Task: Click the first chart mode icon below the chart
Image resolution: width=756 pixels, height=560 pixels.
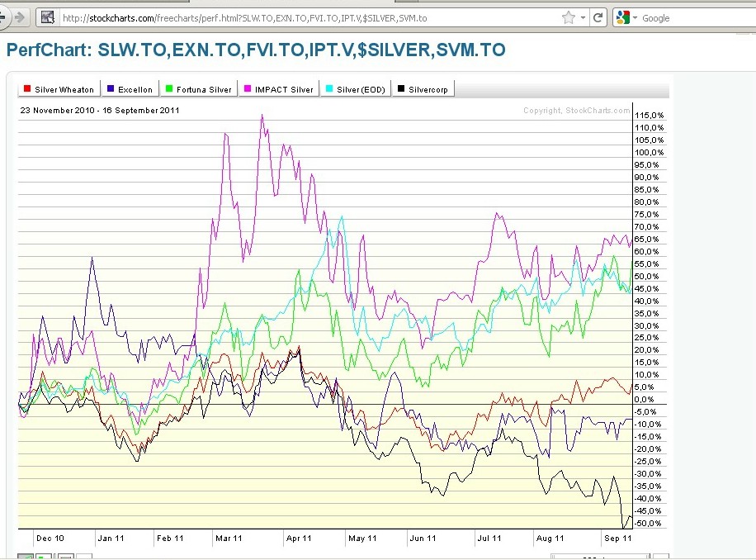Action: pyautogui.click(x=25, y=557)
